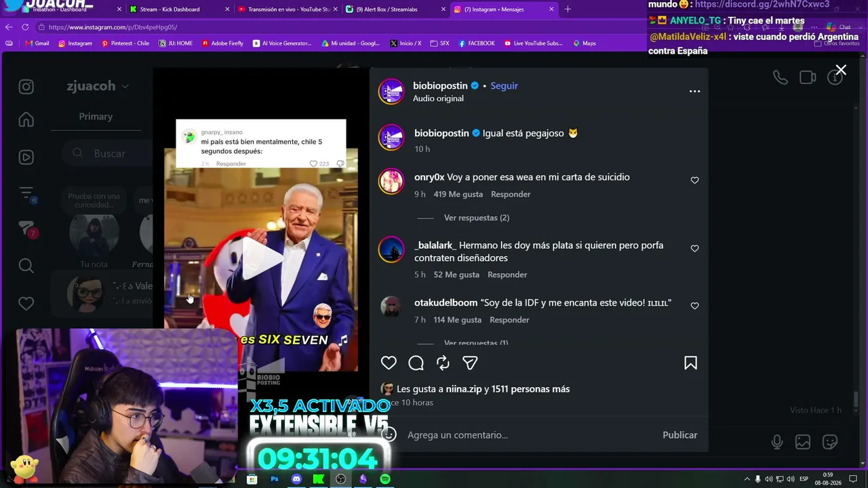
Task: Close the post dialog with the X
Action: click(841, 70)
